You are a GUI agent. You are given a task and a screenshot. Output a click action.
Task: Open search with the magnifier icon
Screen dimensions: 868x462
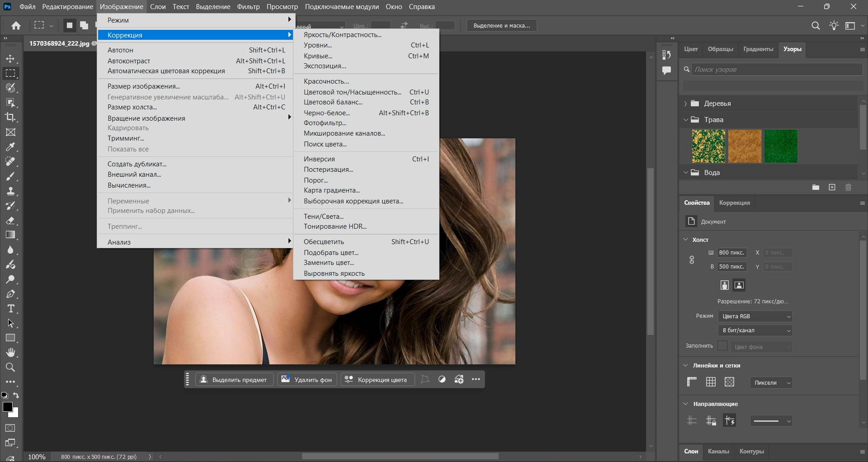coord(816,26)
